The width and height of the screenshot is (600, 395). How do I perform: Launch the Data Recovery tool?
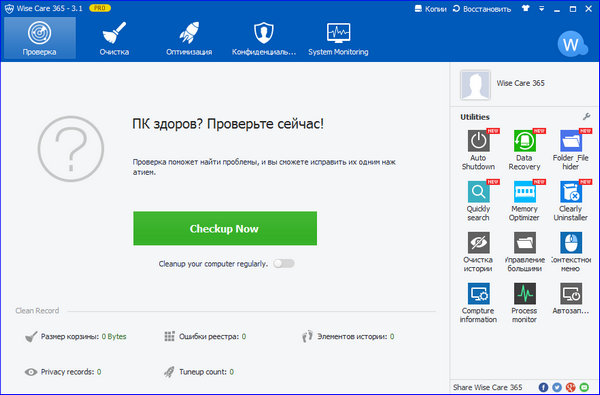click(524, 150)
